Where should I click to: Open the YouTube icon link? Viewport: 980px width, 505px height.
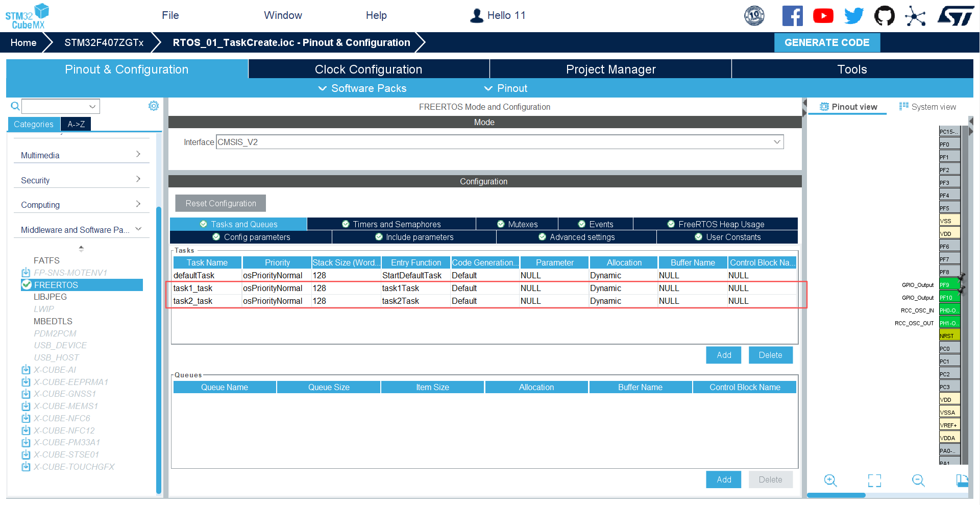(x=823, y=16)
